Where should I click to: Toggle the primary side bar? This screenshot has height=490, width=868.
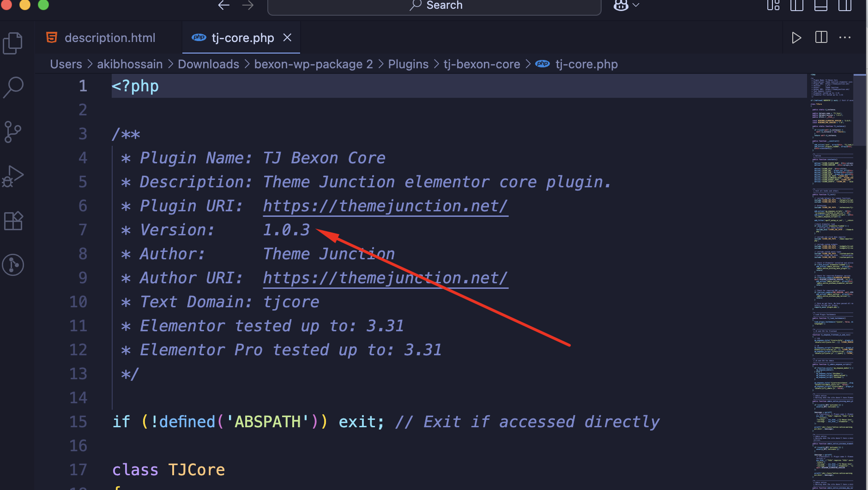pos(797,5)
